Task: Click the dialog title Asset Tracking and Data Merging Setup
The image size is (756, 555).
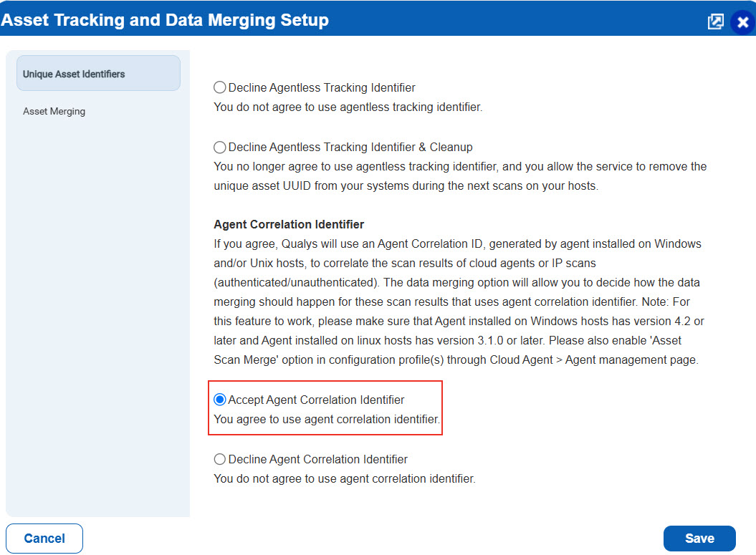Action: [165, 20]
